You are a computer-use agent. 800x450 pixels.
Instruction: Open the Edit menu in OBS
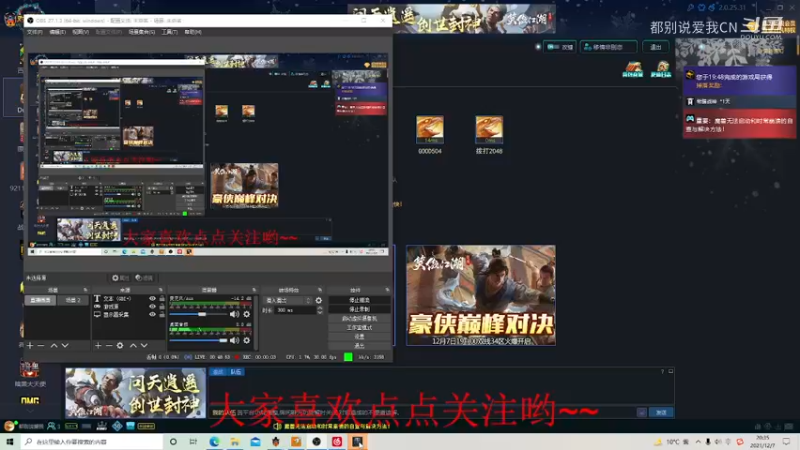click(57, 32)
